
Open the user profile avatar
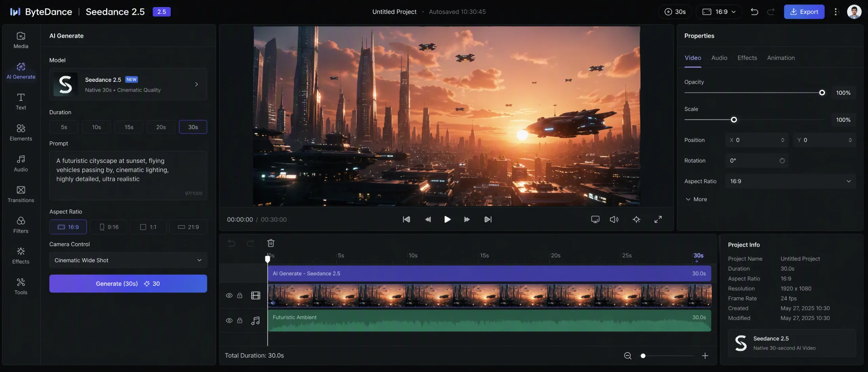tap(854, 12)
